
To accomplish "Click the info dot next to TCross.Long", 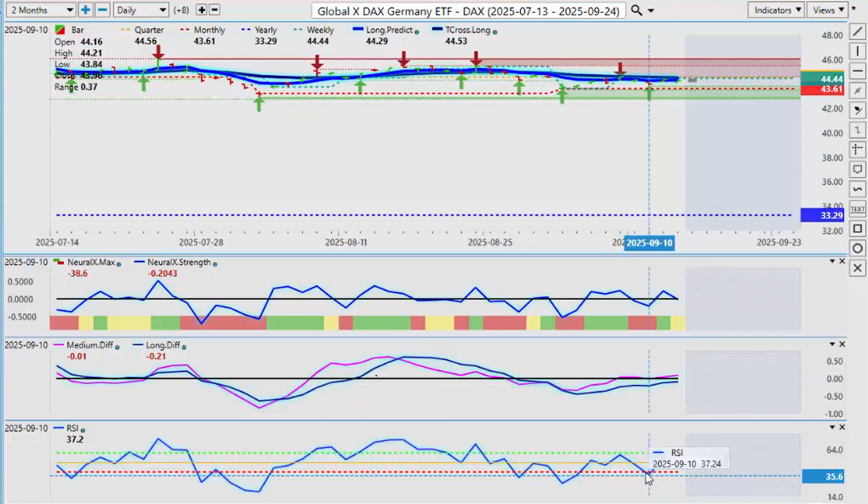I will click(494, 32).
